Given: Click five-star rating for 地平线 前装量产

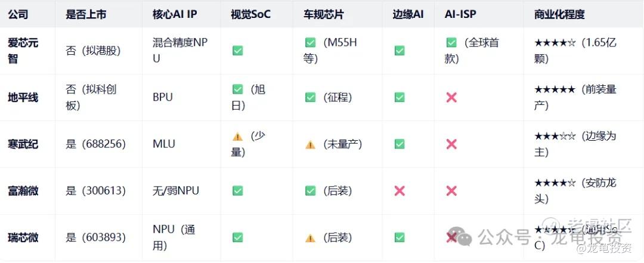Looking at the screenshot, I should tap(555, 89).
